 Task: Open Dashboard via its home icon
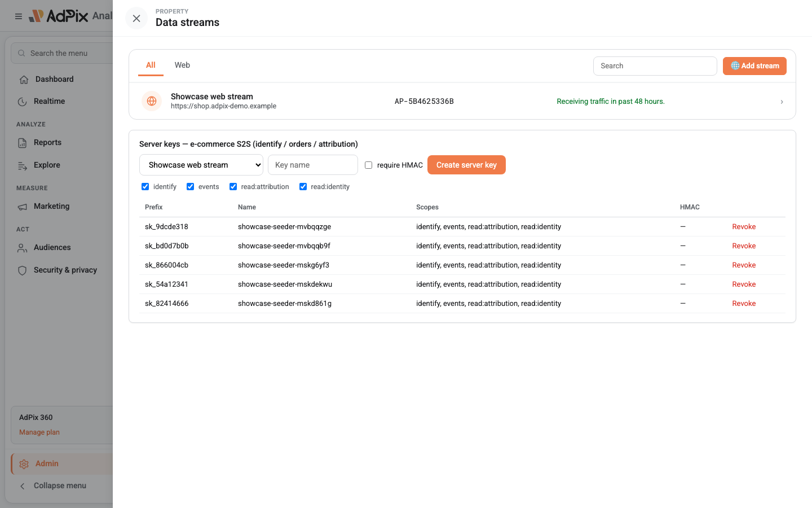coord(24,80)
